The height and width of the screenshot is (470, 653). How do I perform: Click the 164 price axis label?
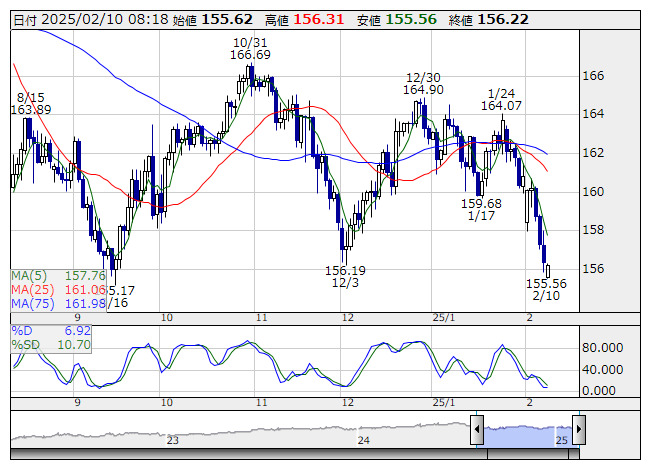[x=593, y=114]
